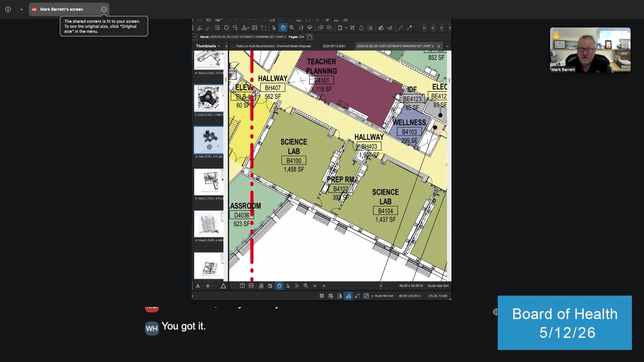The width and height of the screenshot is (644, 362).
Task: Select the line drawing tool
Action: point(400,28)
